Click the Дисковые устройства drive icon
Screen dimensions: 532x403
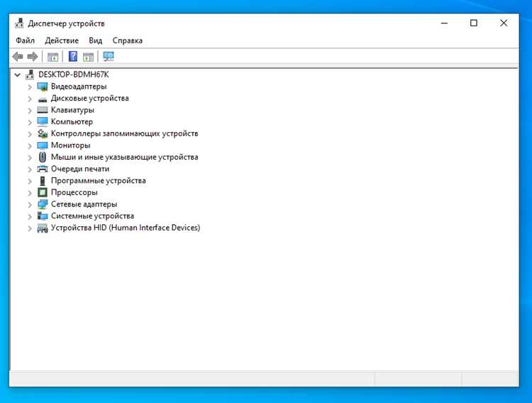(43, 99)
